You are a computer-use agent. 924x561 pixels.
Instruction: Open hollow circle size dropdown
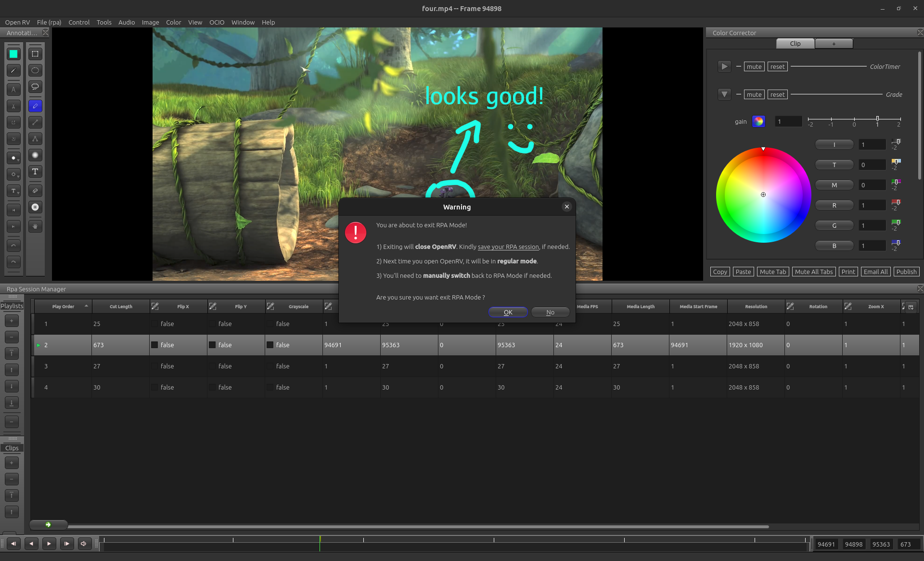click(x=13, y=174)
